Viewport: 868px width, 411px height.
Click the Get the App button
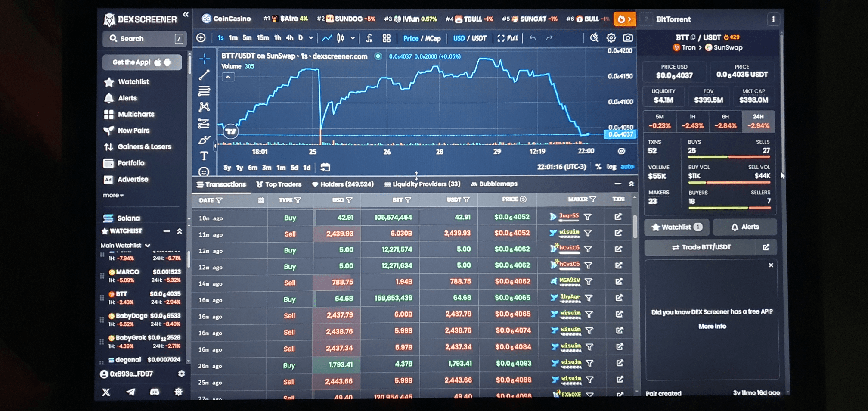(142, 62)
